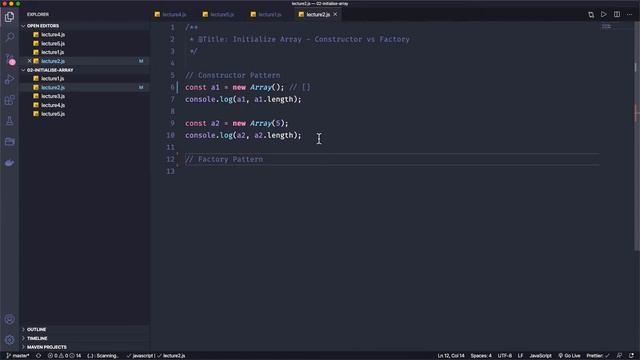The width and height of the screenshot is (640, 360).
Task: Collapse the 02-INITIALISE-ARRAY folder section
Action: (x=50, y=70)
